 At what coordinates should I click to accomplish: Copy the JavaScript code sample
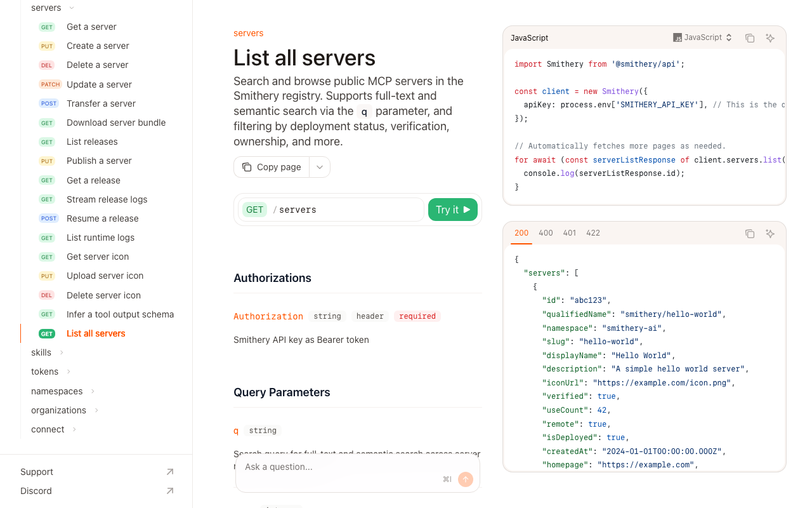750,38
